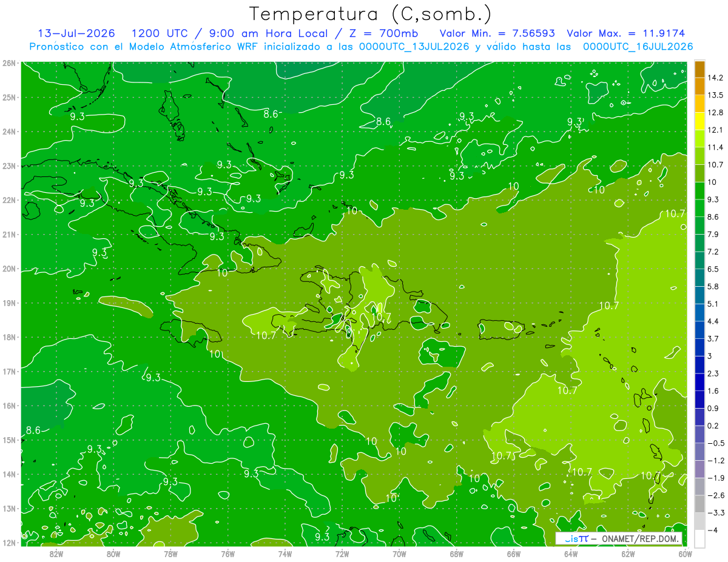
Task: Click the "80W" longitude label
Action: coord(113,554)
